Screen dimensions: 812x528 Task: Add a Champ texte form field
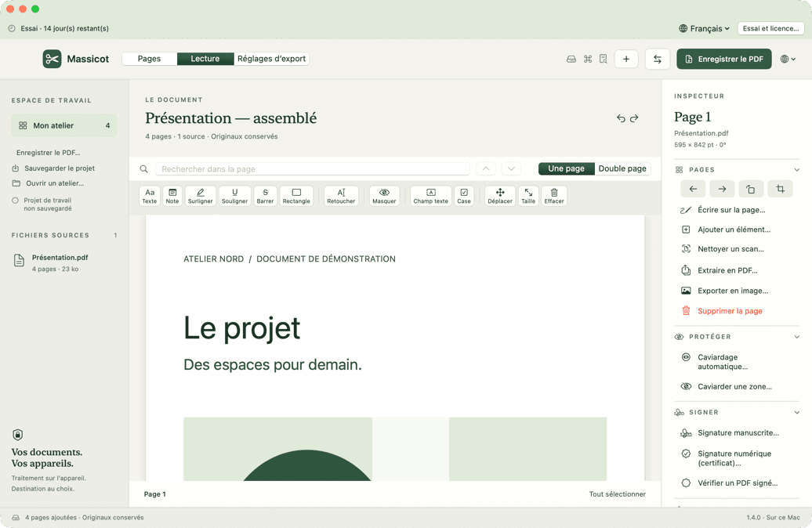(x=430, y=196)
